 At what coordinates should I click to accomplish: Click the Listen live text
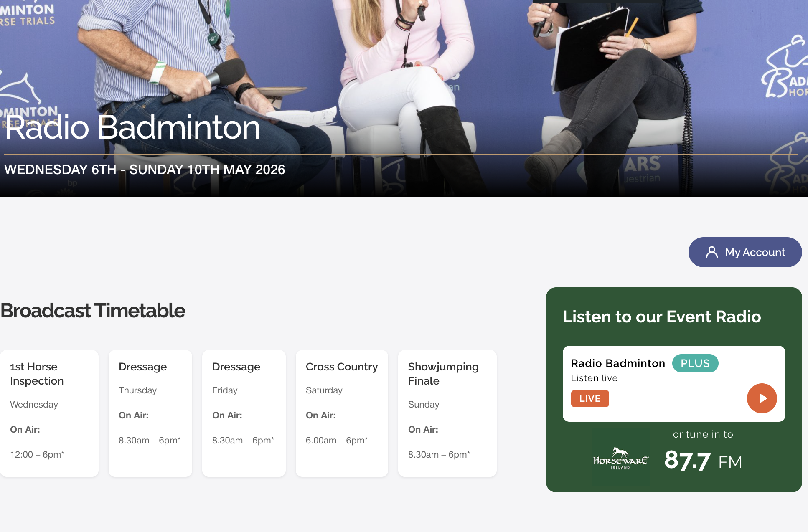click(x=594, y=378)
